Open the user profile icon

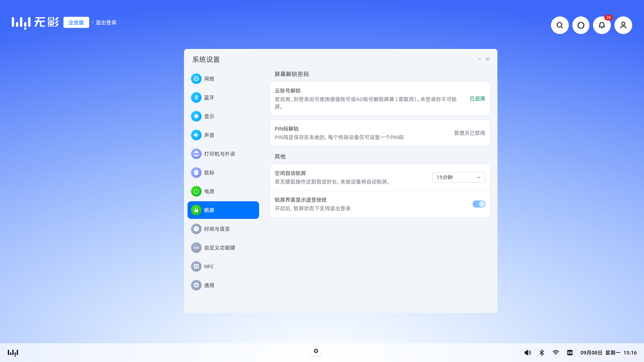click(623, 25)
